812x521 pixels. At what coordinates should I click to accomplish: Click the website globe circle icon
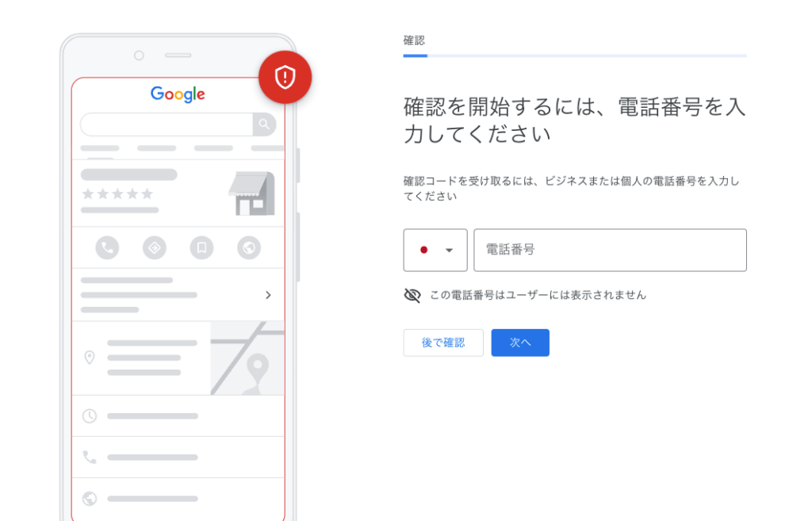pyautogui.click(x=249, y=247)
